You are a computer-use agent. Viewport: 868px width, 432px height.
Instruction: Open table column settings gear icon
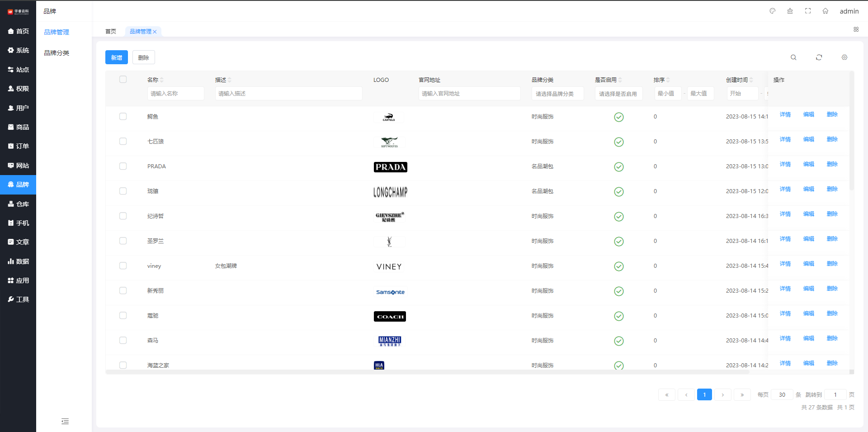coord(844,57)
